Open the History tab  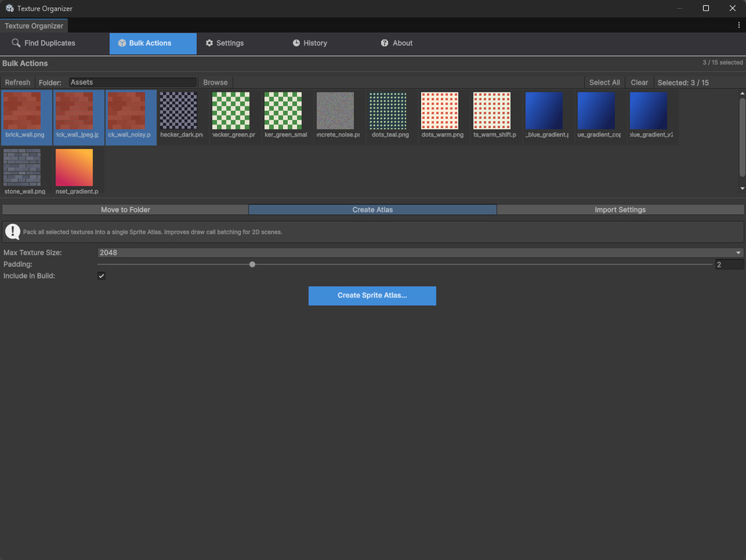tap(310, 43)
